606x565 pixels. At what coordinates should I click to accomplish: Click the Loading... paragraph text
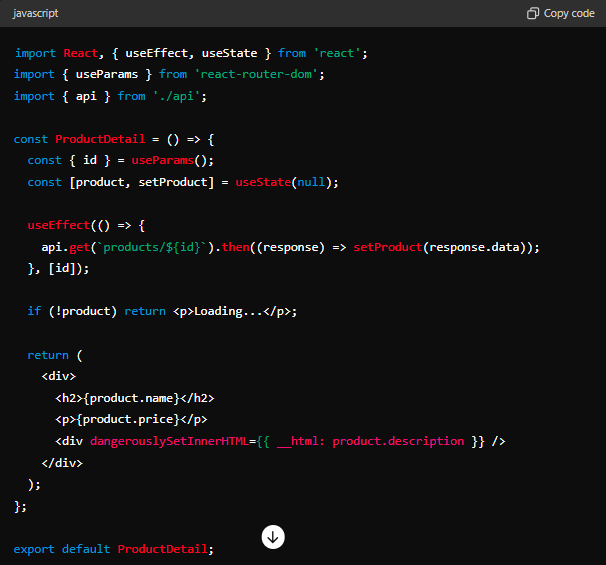point(228,311)
